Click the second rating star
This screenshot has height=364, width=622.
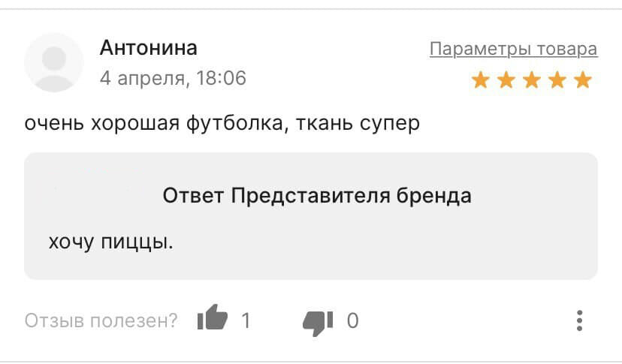(x=506, y=80)
